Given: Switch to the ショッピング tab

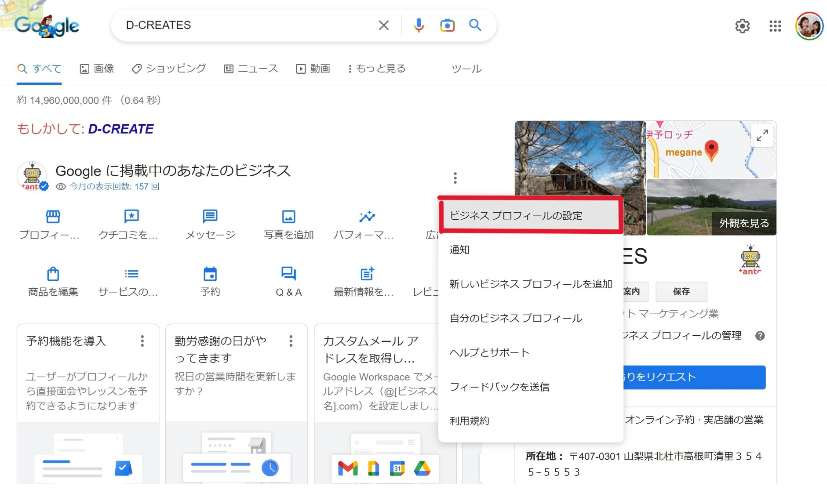Looking at the screenshot, I should 169,69.
